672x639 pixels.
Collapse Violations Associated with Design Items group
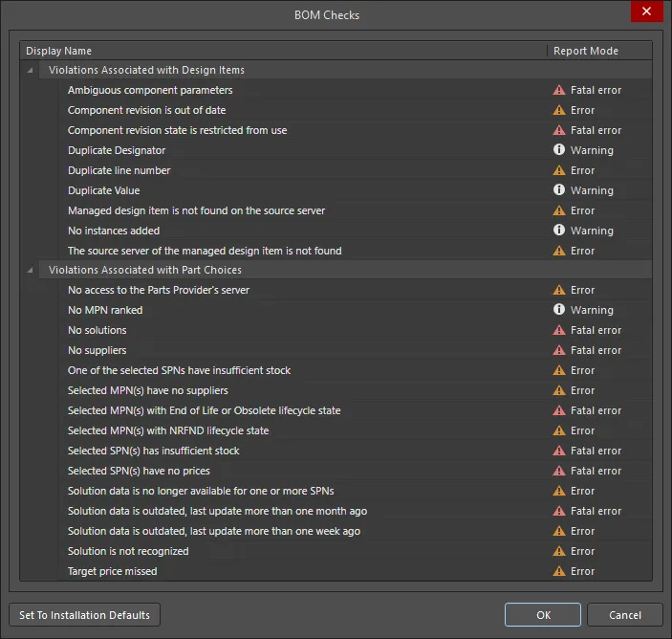coord(30,70)
